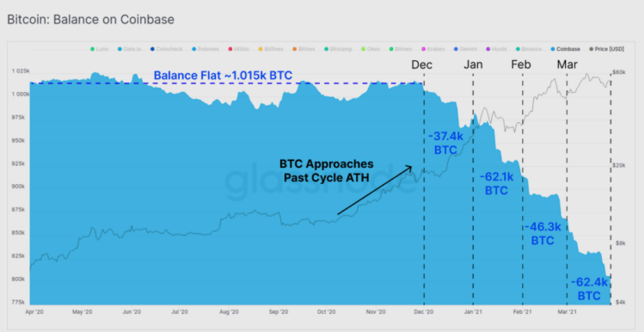
Task: Click the pink Kraken legend marker
Action: (x=423, y=49)
